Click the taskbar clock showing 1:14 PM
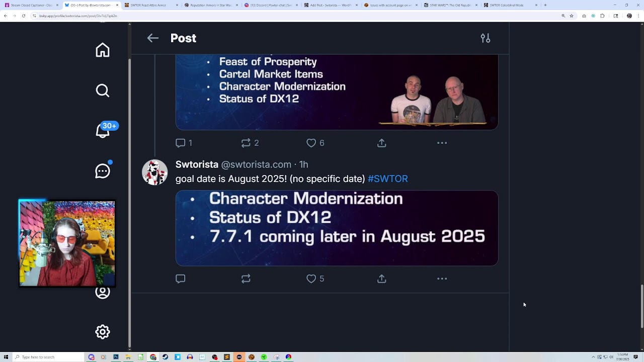The width and height of the screenshot is (644, 362). [x=623, y=357]
